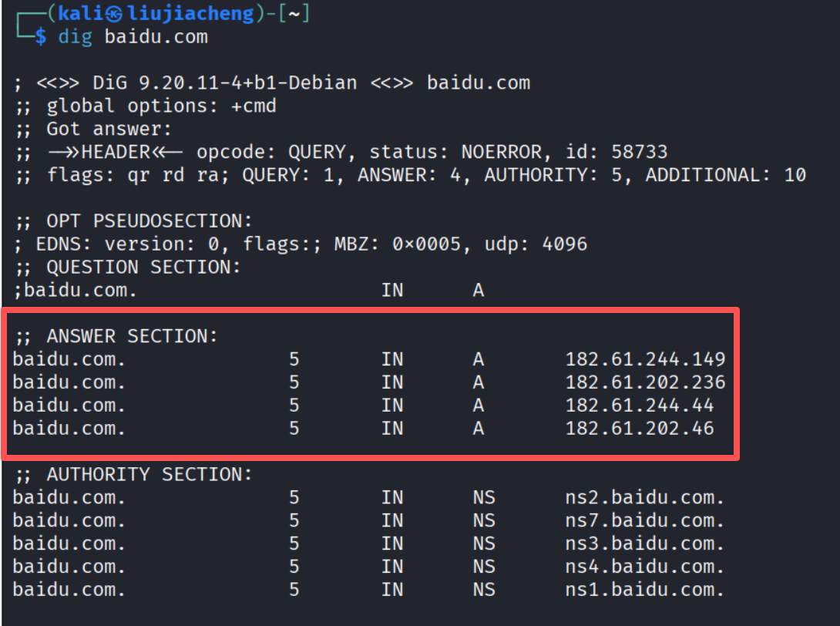This screenshot has height=626, width=840.
Task: Click the ns7.baidu.com. nameserver entry
Action: (644, 520)
